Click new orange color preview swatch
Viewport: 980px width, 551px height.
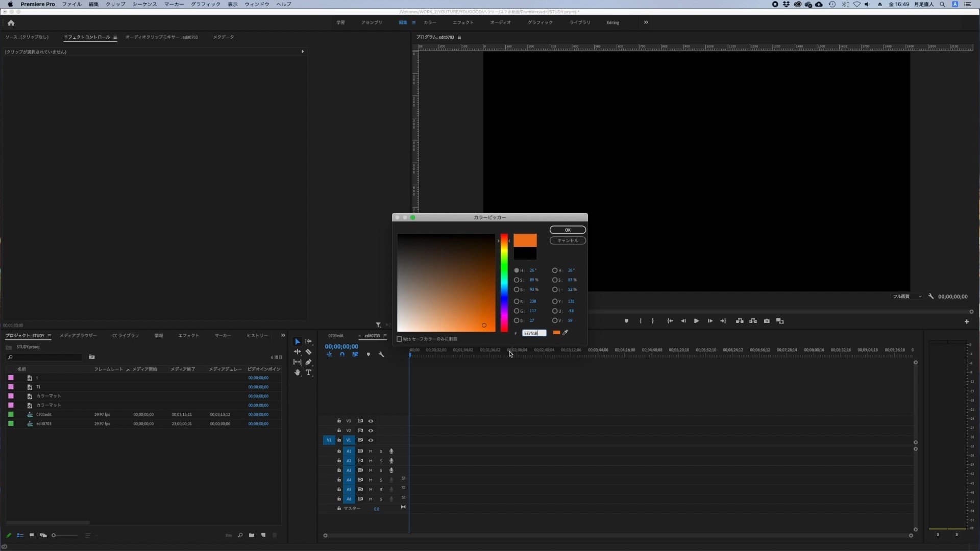click(525, 241)
